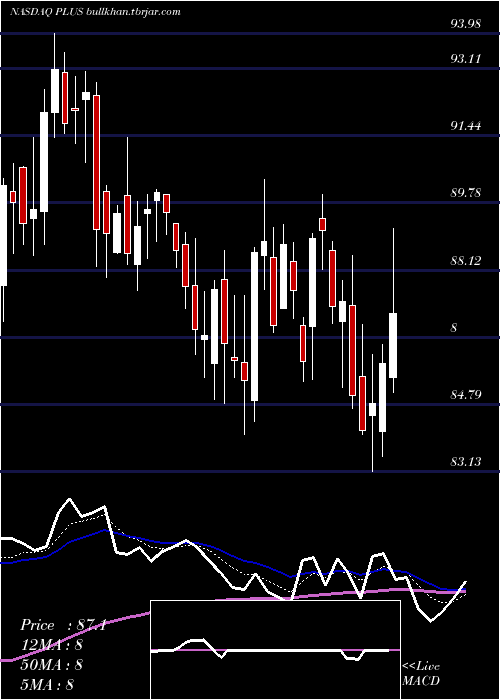The height and width of the screenshot is (700, 500).
Task: Select the 83.13 price level label
Action: pyautogui.click(x=466, y=461)
